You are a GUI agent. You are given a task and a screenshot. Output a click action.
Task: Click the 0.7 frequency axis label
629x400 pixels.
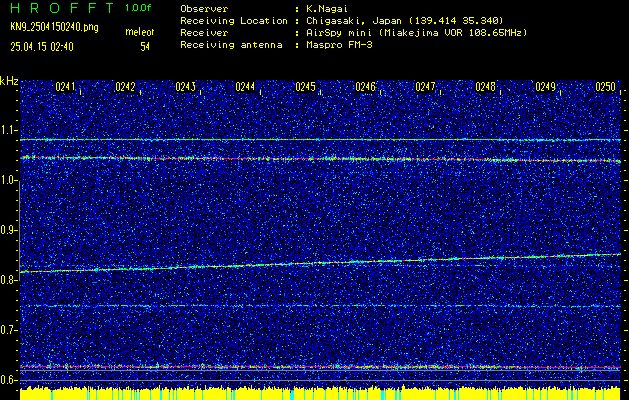[8, 330]
